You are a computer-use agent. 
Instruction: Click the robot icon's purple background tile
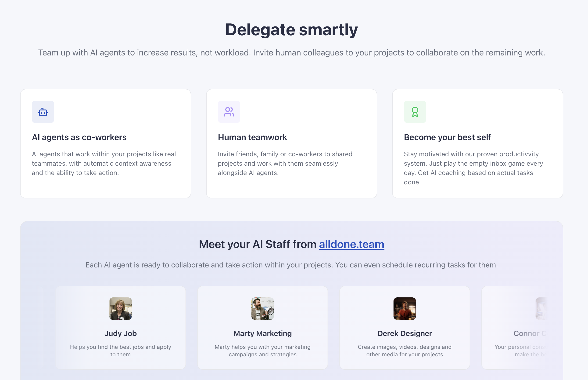coord(43,112)
